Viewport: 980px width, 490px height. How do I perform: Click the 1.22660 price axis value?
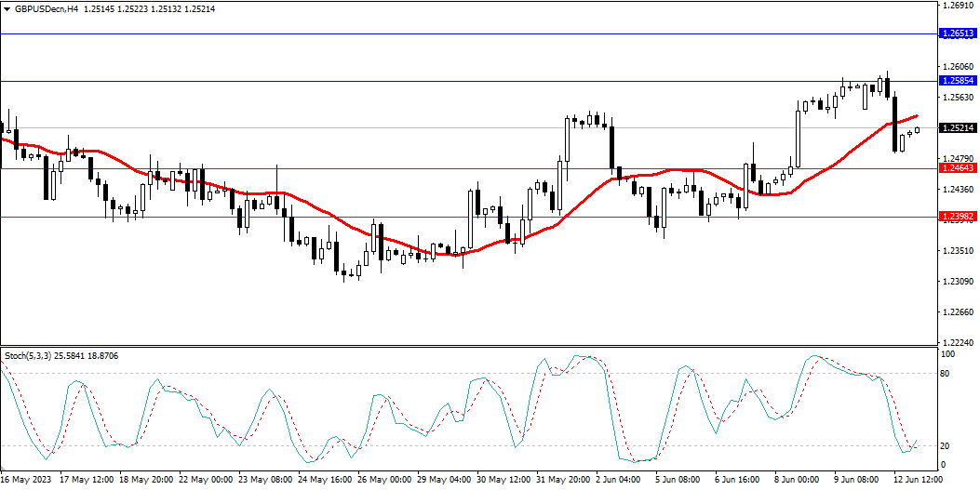tap(957, 312)
